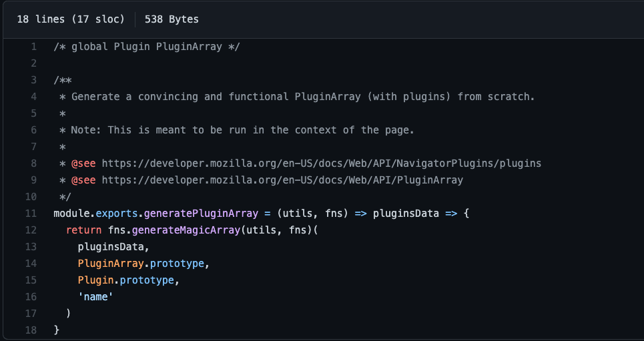This screenshot has height=341, width=644.
Task: Select line number 14
Action: click(x=31, y=264)
